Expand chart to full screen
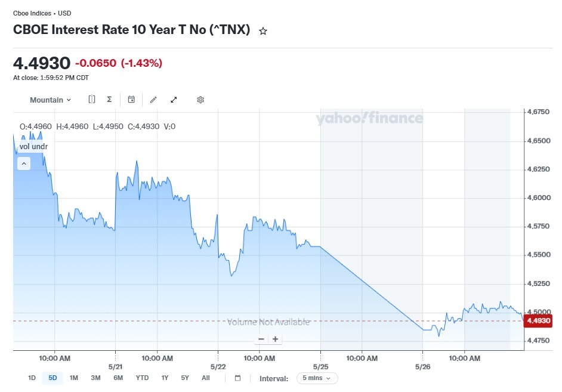 (174, 100)
